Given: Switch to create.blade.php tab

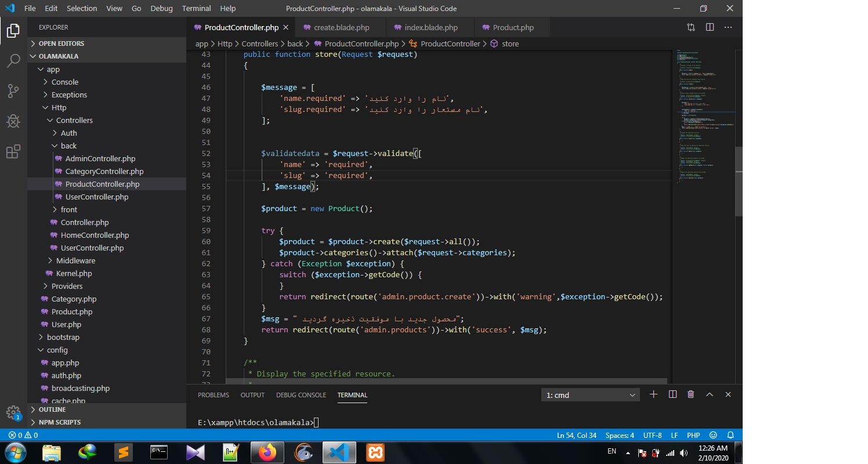Looking at the screenshot, I should pyautogui.click(x=341, y=27).
